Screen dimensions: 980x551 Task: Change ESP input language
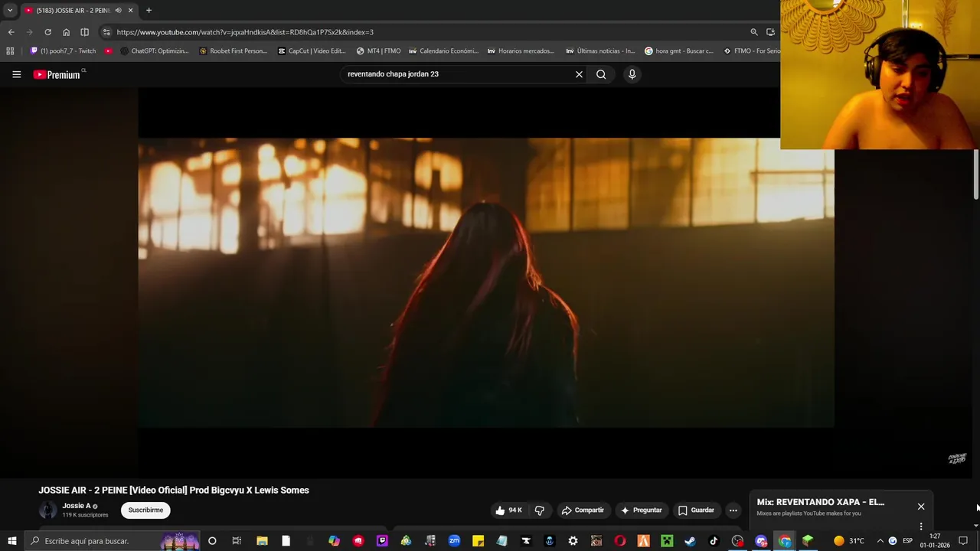pos(907,541)
